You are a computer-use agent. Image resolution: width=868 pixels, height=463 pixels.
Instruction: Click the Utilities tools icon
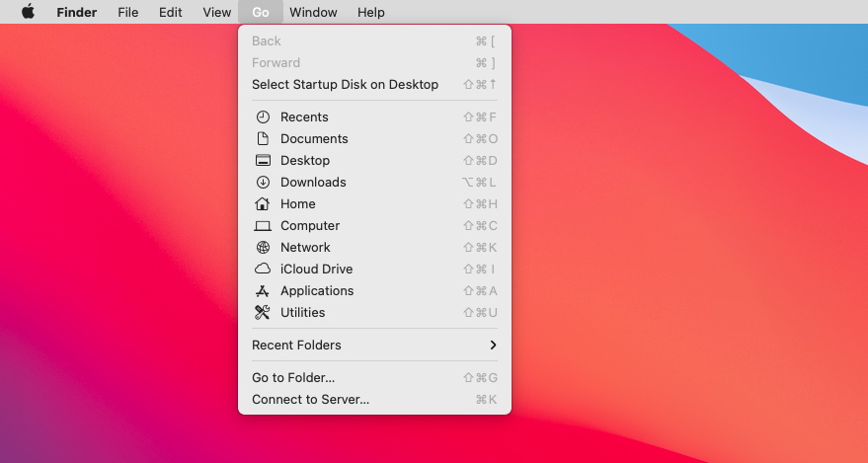[x=263, y=313]
